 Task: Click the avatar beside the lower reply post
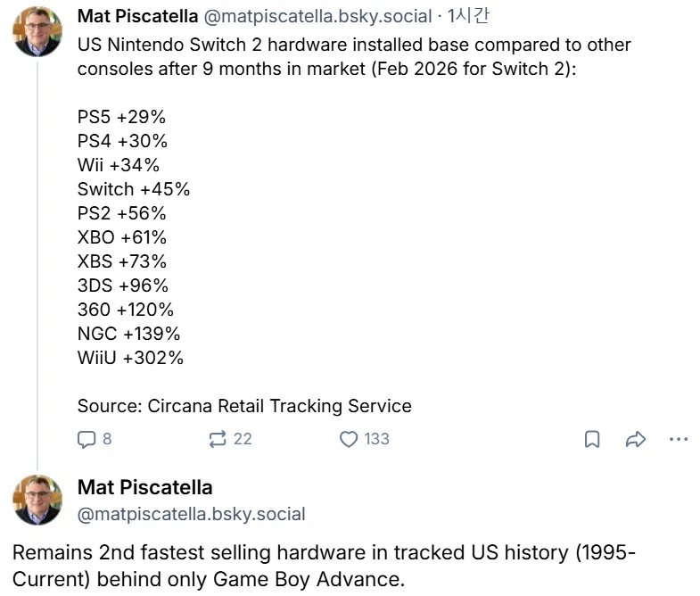coord(37,500)
